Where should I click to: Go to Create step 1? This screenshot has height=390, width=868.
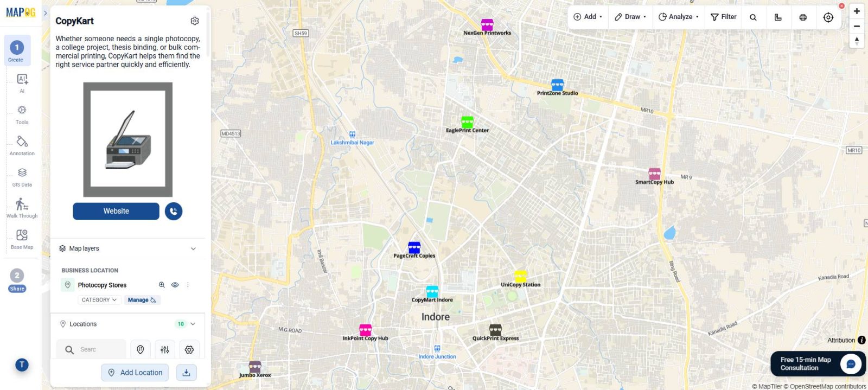click(17, 50)
